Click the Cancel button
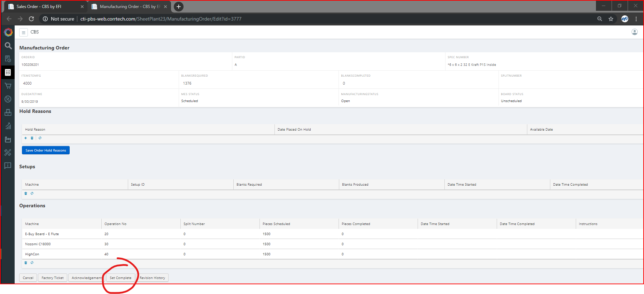The image size is (644, 294). click(28, 278)
